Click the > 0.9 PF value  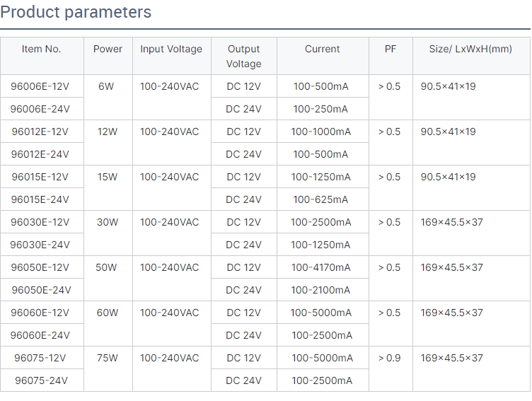point(389,359)
